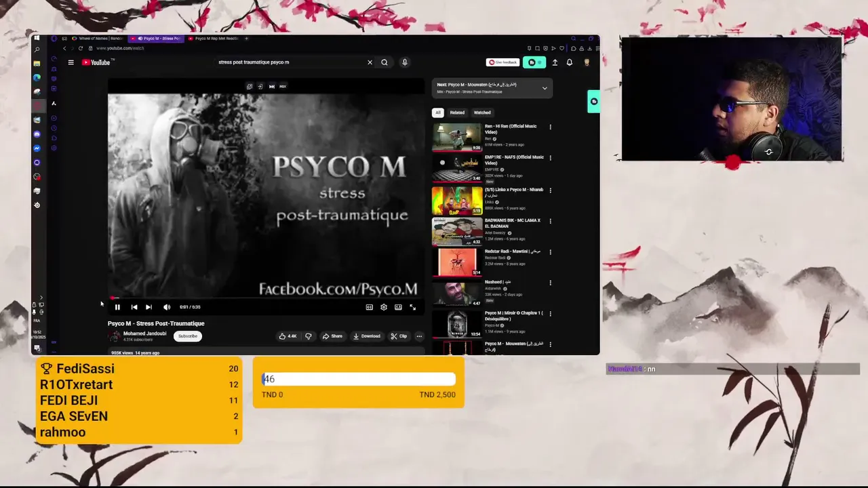Seek on the red video progress bar
The height and width of the screenshot is (488, 868).
pos(267,298)
